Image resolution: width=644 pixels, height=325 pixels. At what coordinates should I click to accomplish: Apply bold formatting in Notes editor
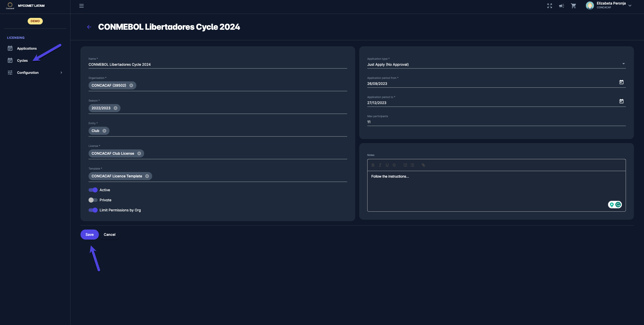pos(373,165)
